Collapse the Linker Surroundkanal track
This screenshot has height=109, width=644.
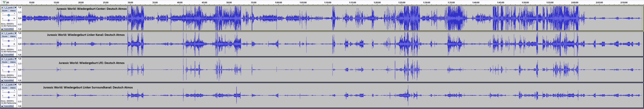(x=2, y=106)
